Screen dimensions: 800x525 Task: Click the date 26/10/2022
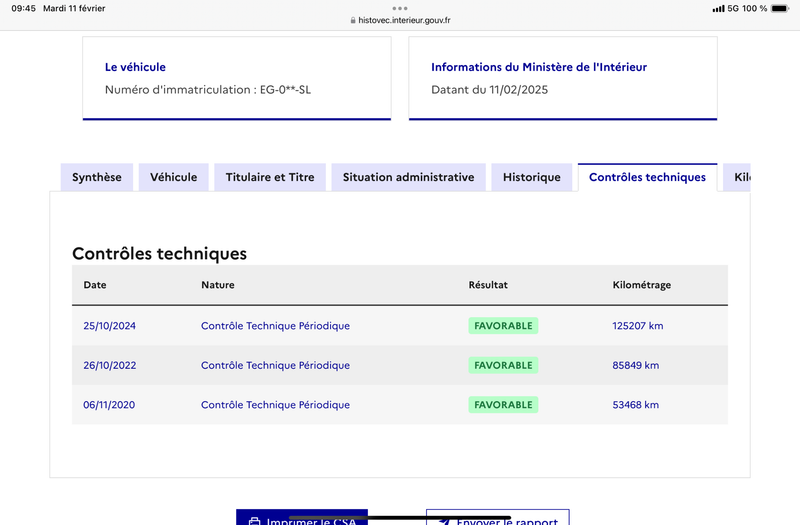(x=110, y=365)
